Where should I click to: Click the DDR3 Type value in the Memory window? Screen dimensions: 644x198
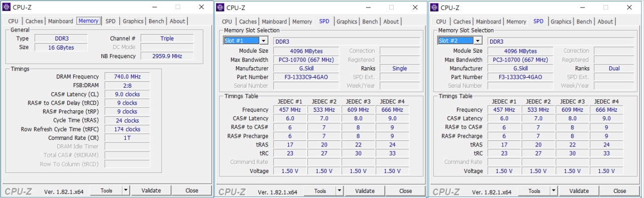click(61, 39)
